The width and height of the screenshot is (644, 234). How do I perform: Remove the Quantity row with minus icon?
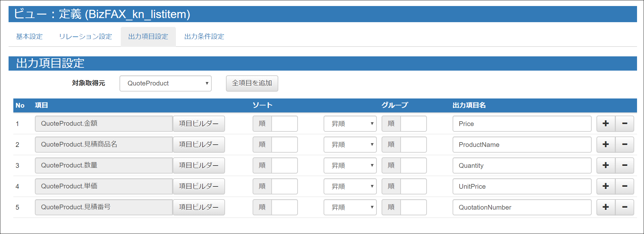624,165
